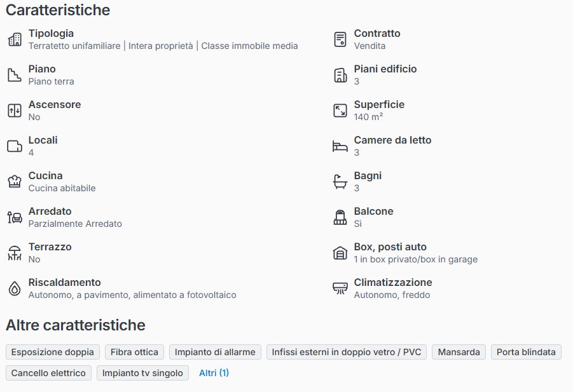This screenshot has width=573, height=392.
Task: Click the Bagni bathtub icon
Action: [x=340, y=182]
